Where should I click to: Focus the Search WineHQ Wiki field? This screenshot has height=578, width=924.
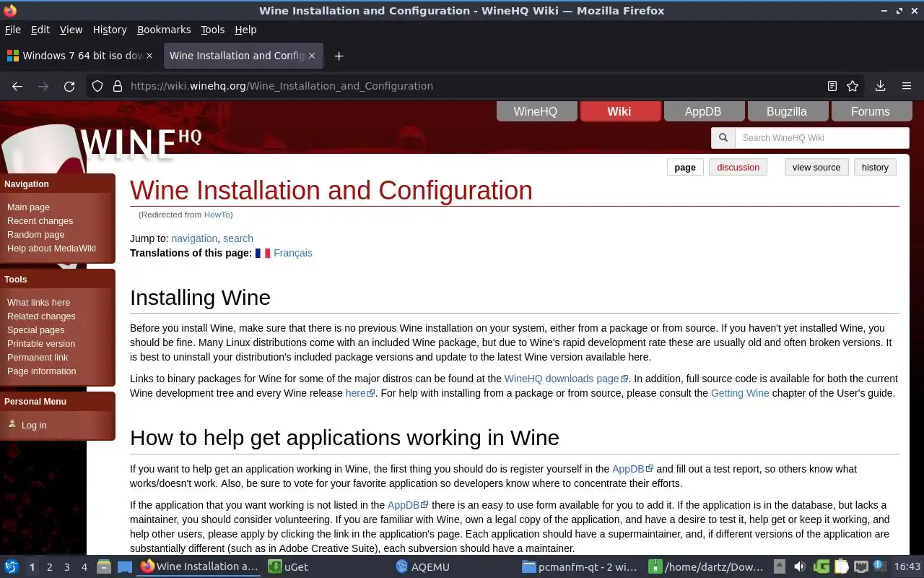pyautogui.click(x=821, y=138)
